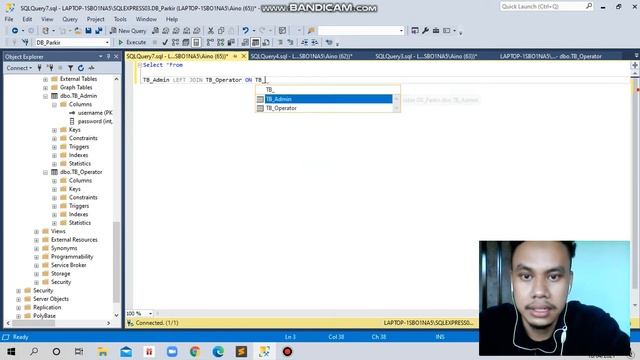Undo the last edit

(245, 31)
